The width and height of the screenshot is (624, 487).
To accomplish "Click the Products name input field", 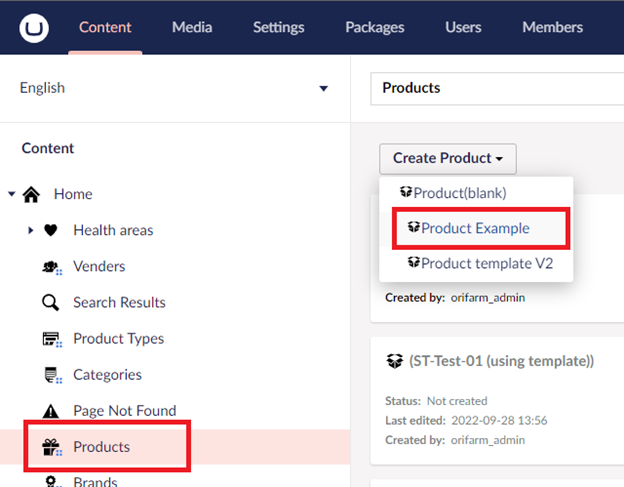I will click(x=497, y=88).
